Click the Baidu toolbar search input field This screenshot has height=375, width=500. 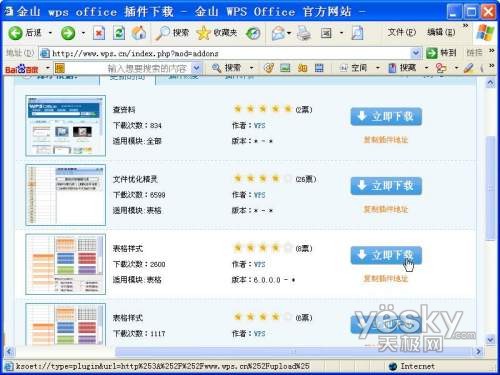click(x=128, y=68)
